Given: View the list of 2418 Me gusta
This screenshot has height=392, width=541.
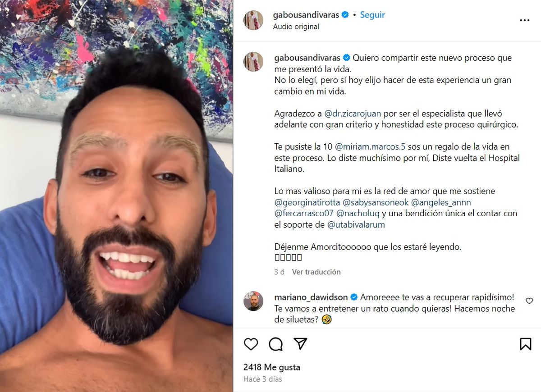Looking at the screenshot, I should (x=271, y=367).
